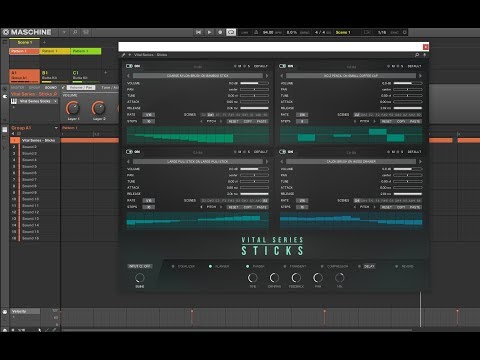Screen dimensions: 480x360
Task: Select the yellow Pattern 1 clip
Action: tap(55, 51)
